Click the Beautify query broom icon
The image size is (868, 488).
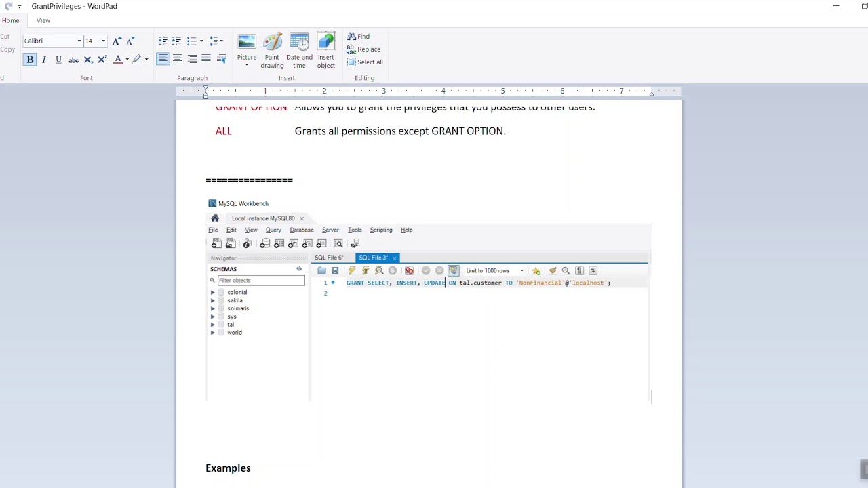[552, 270]
